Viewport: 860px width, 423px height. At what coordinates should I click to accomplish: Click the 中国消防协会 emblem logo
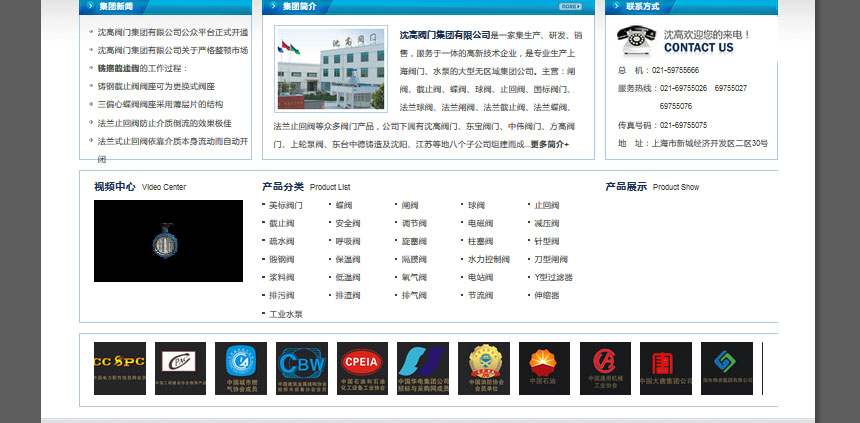tap(483, 368)
